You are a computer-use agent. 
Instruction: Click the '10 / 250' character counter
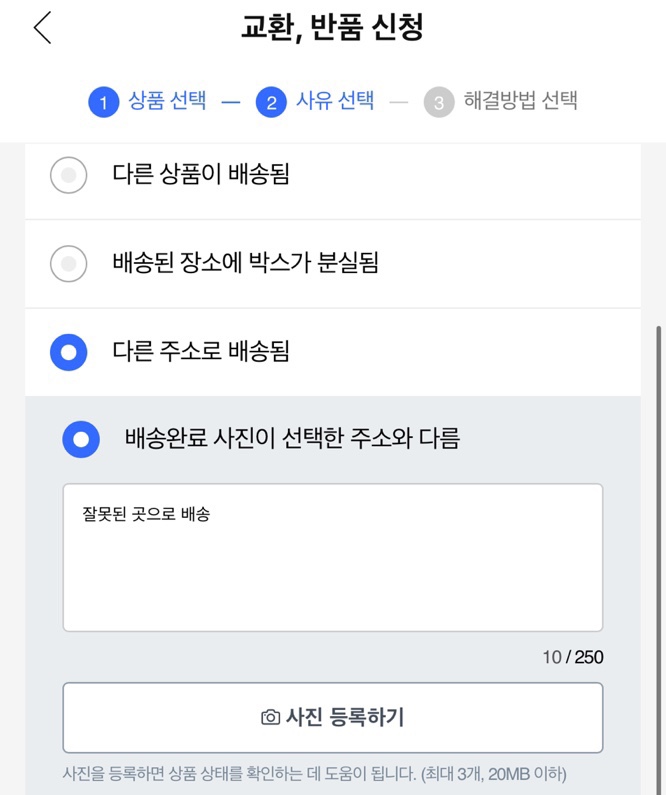coord(573,657)
